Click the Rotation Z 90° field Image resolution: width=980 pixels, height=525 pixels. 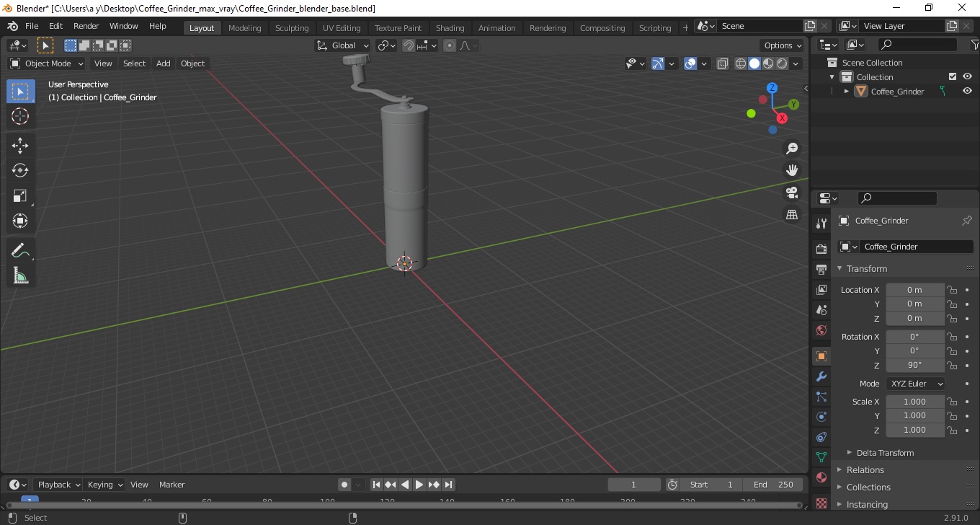pos(915,366)
